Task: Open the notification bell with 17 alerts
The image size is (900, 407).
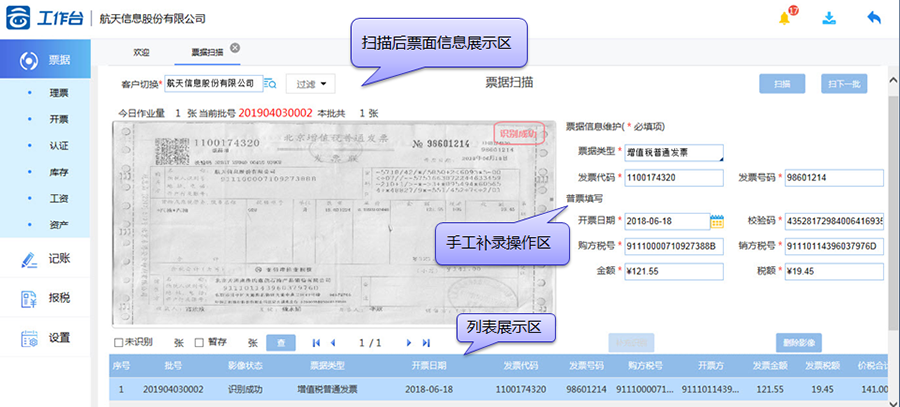Action: click(x=785, y=18)
